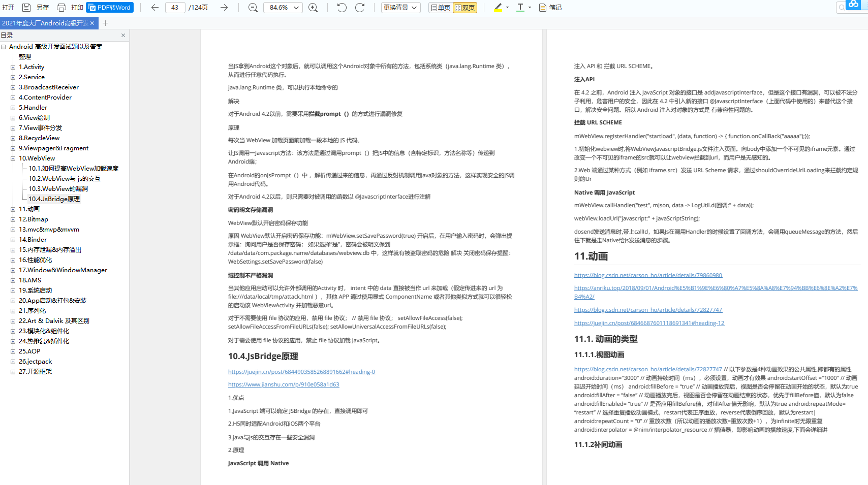The width and height of the screenshot is (868, 485).
Task: Add a new tab with the plus
Action: click(105, 23)
